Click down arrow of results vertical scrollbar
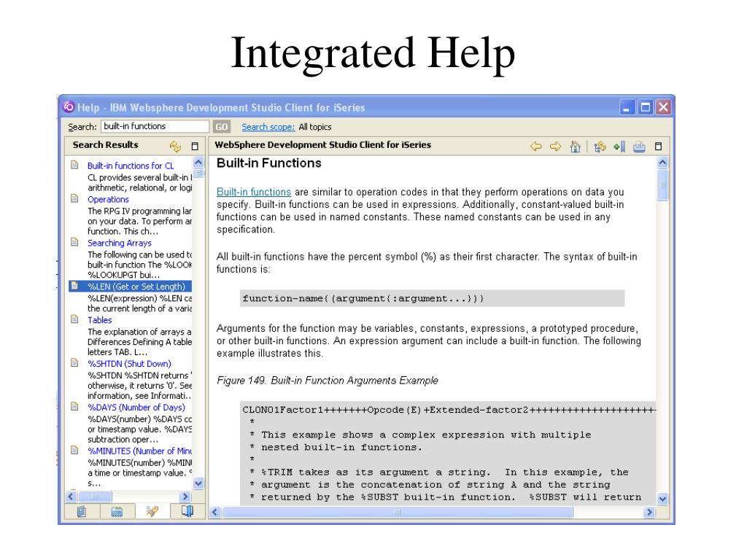The height and width of the screenshot is (560, 747). click(198, 483)
